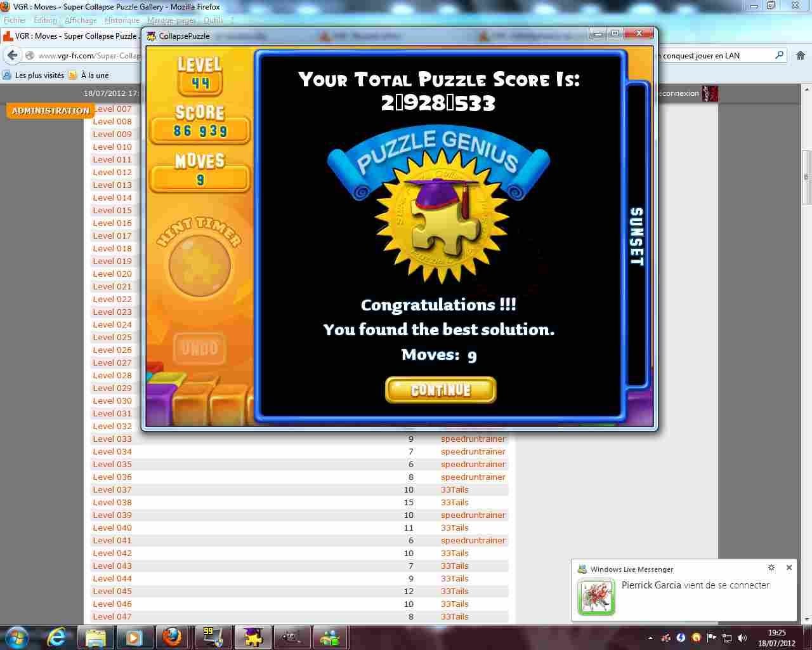This screenshot has width=812, height=650.
Task: Click the Hint Timer puzzle piece icon
Action: (199, 266)
